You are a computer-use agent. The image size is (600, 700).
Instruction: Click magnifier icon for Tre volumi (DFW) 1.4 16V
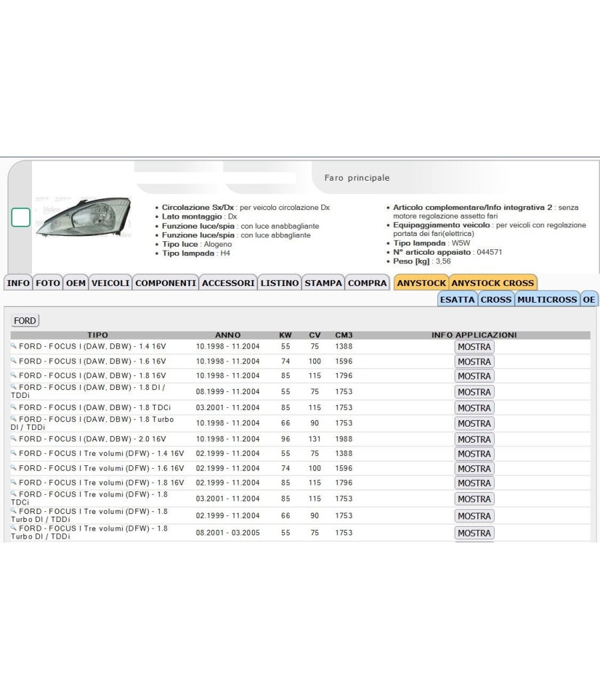(14, 453)
